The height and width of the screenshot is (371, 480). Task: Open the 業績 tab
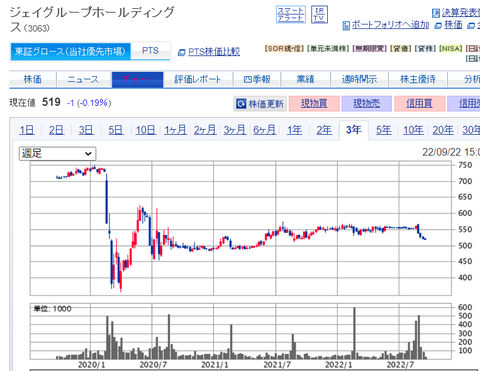click(305, 79)
